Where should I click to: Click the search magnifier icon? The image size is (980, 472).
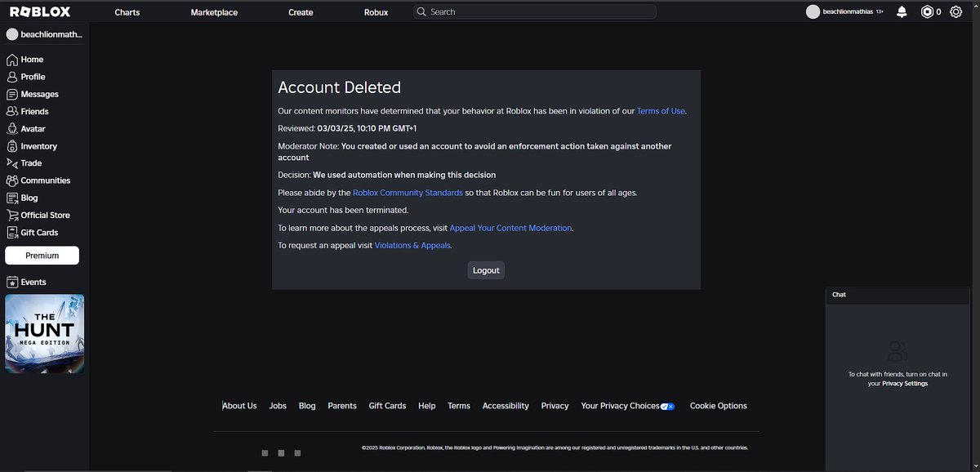click(x=421, y=12)
